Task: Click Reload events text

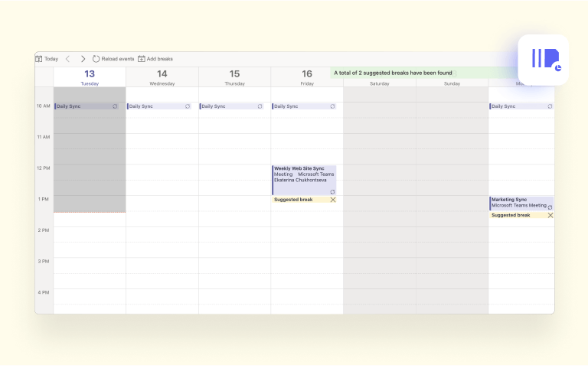Action: (118, 59)
